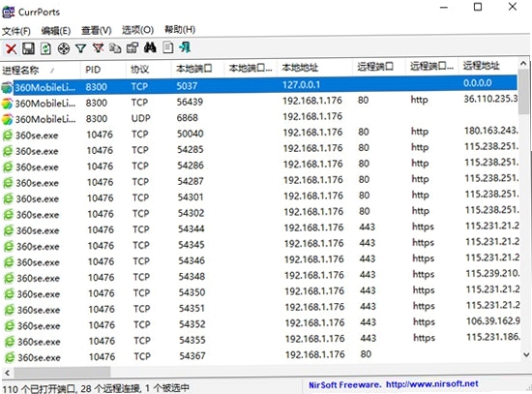Click local port cell 54350
Viewport: 532px width, 394px height.
[x=192, y=292]
